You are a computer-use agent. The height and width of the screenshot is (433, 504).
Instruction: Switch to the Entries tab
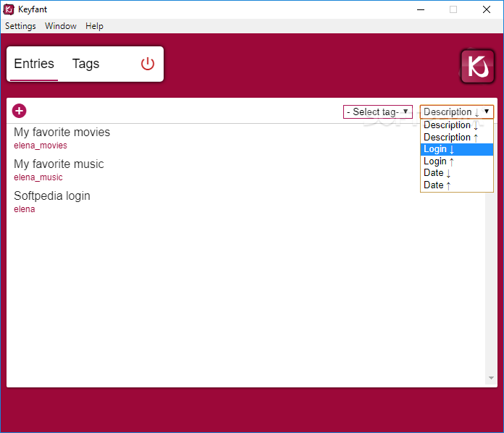pos(34,64)
